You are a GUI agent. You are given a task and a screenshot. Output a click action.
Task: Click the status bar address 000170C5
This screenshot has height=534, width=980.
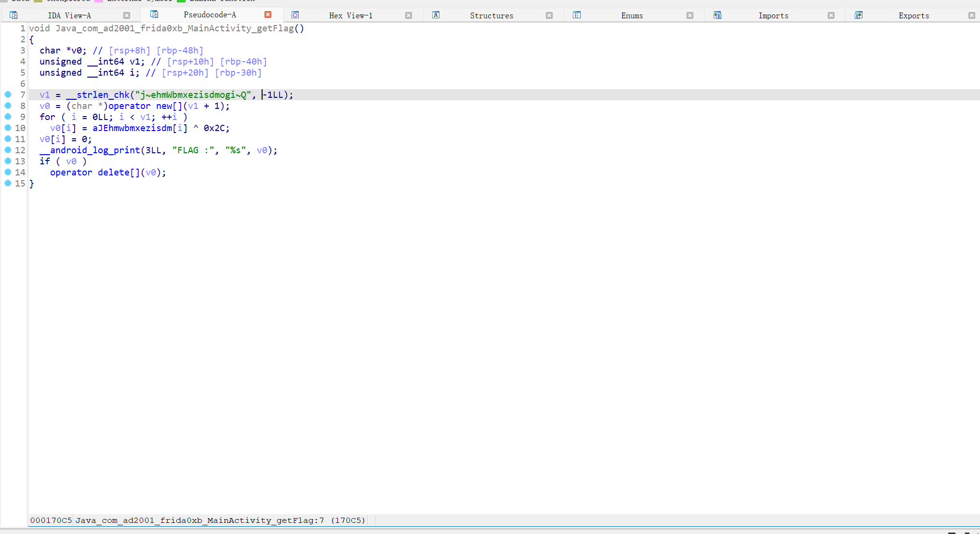pyautogui.click(x=51, y=521)
